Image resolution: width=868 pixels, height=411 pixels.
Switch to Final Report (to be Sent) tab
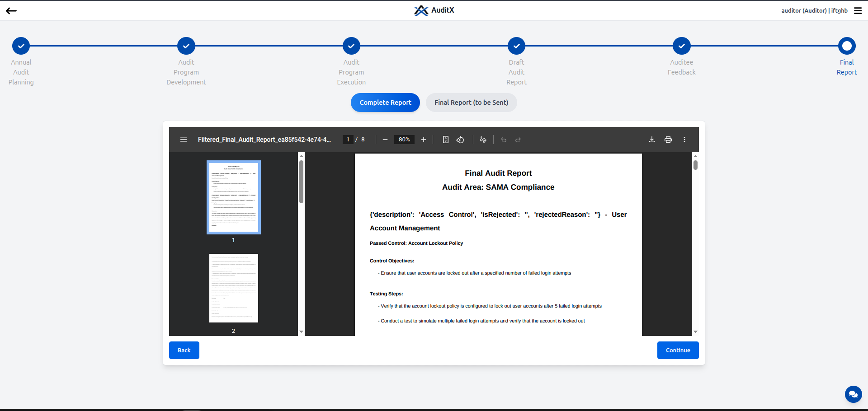click(471, 103)
